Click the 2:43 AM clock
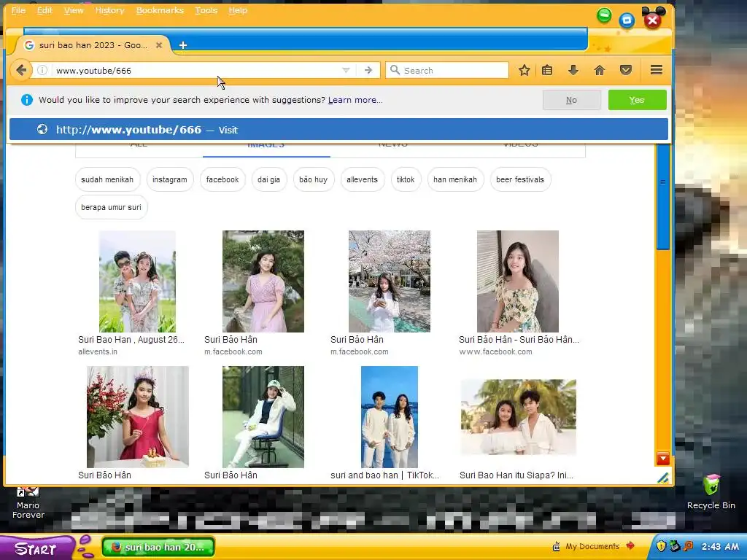This screenshot has width=747, height=560. click(720, 547)
